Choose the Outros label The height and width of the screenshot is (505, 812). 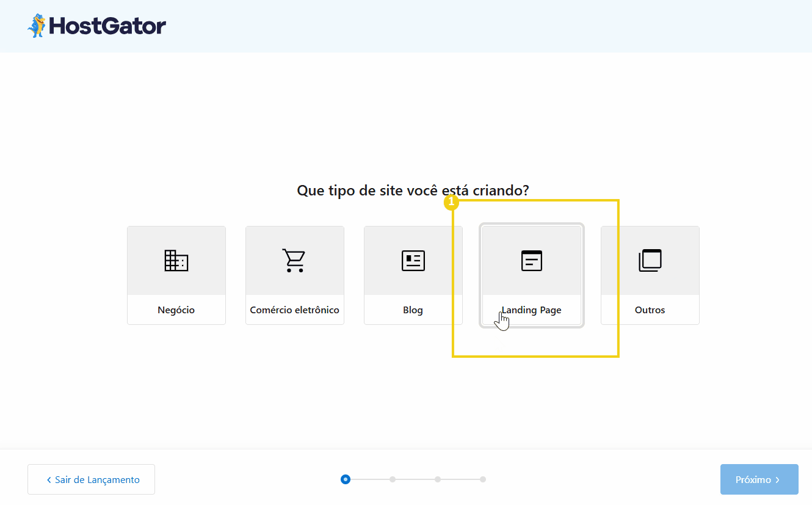click(650, 310)
